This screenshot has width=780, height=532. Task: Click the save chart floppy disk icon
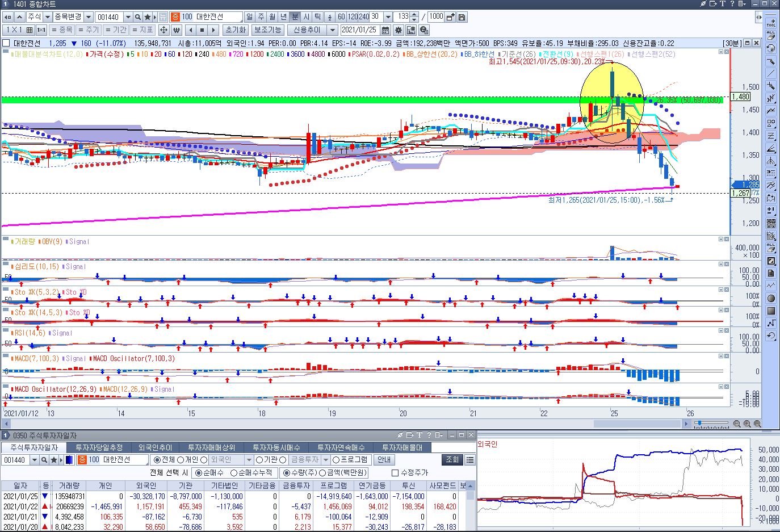click(x=462, y=17)
